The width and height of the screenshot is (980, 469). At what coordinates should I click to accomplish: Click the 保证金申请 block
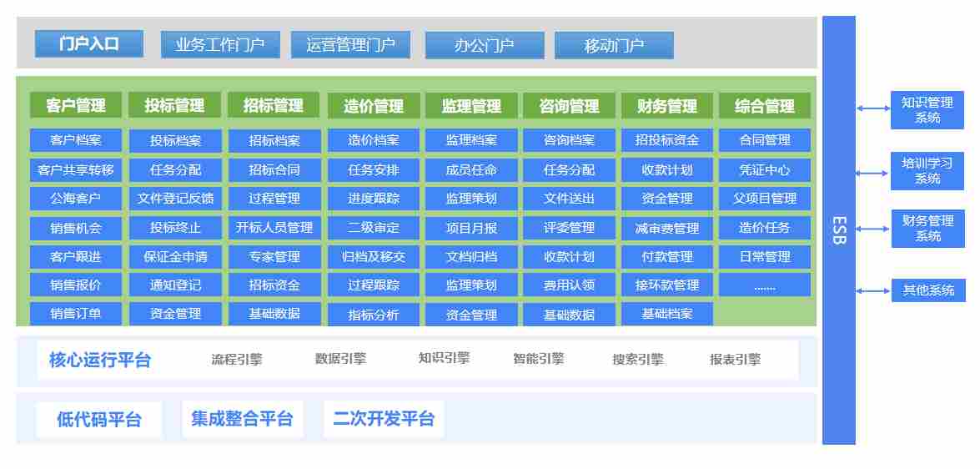point(175,257)
